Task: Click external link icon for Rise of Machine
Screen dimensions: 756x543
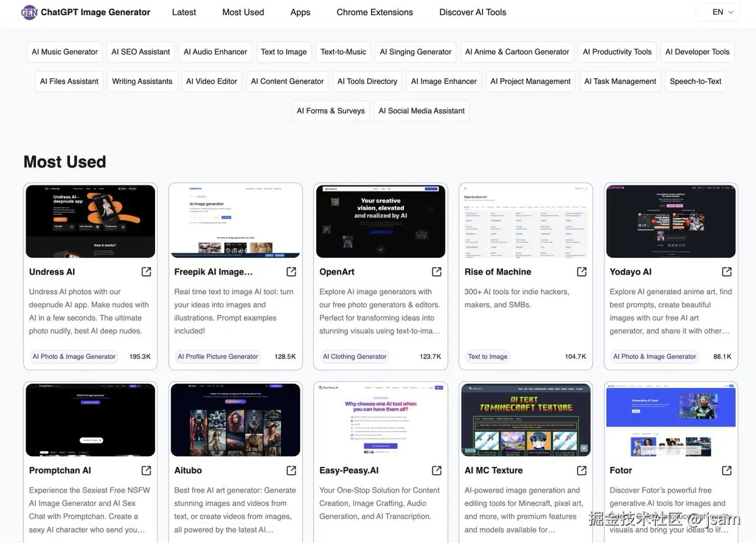Action: point(581,271)
